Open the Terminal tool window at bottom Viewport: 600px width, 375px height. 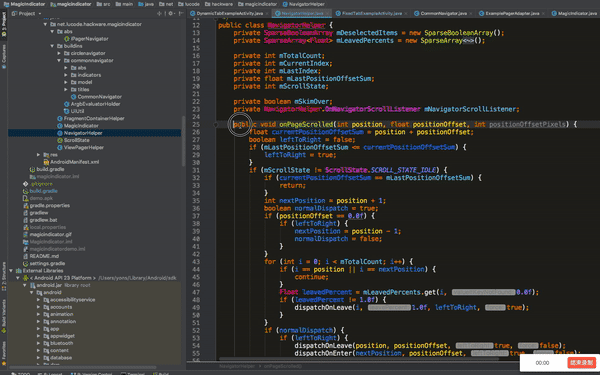133,373
